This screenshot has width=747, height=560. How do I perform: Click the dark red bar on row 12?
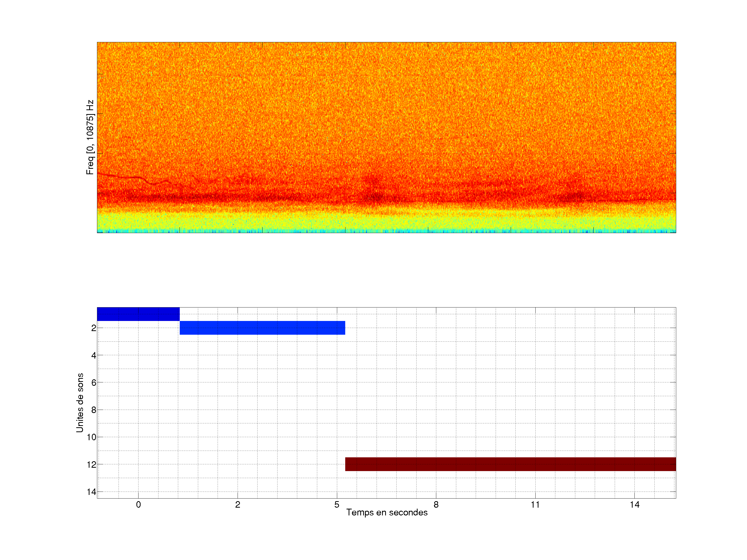point(510,464)
